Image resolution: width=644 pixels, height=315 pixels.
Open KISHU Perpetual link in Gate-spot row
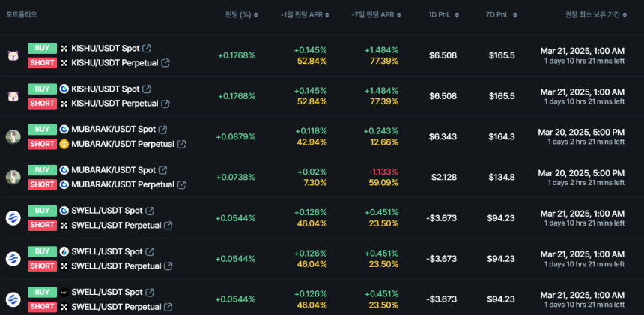pyautogui.click(x=165, y=103)
